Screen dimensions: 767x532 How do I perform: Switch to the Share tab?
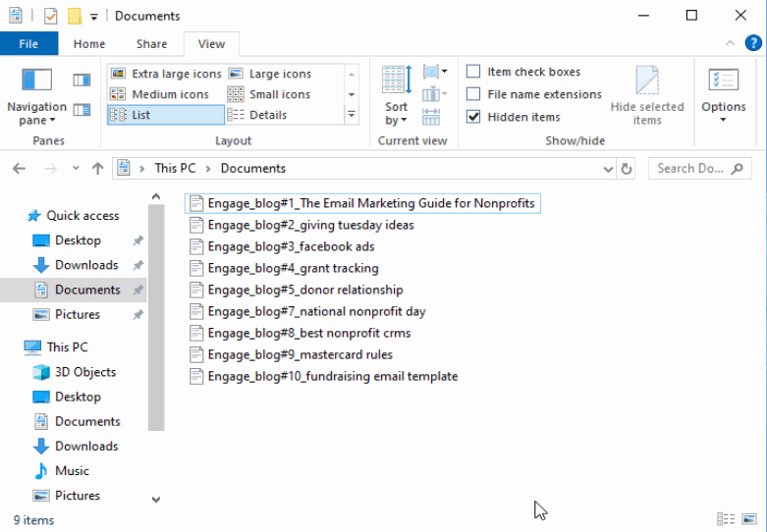click(x=151, y=44)
